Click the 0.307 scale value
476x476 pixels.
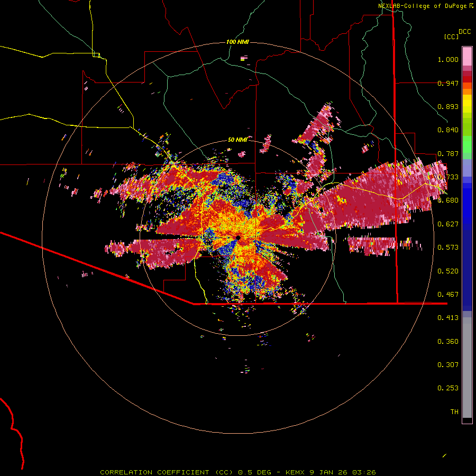tap(448, 365)
